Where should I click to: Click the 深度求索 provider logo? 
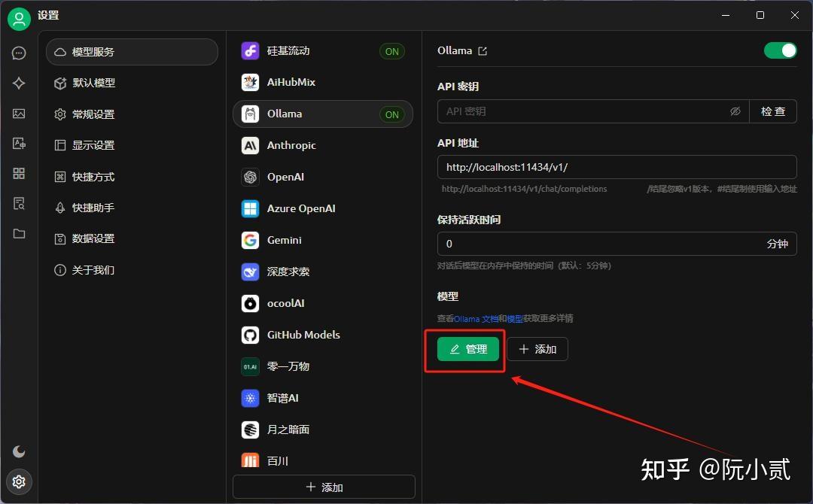click(251, 272)
